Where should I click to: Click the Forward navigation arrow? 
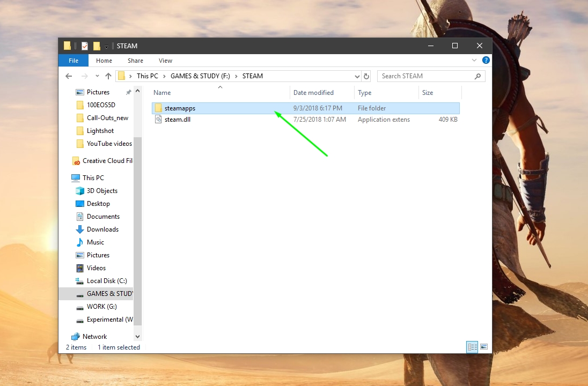click(85, 76)
